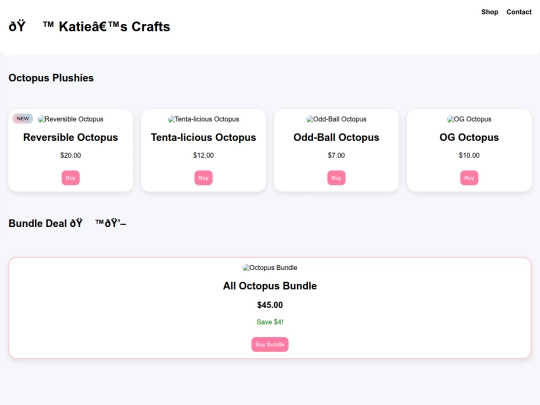The image size is (540, 405).
Task: Click the Tenta-licious Octopus image placeholder
Action: coord(204,119)
